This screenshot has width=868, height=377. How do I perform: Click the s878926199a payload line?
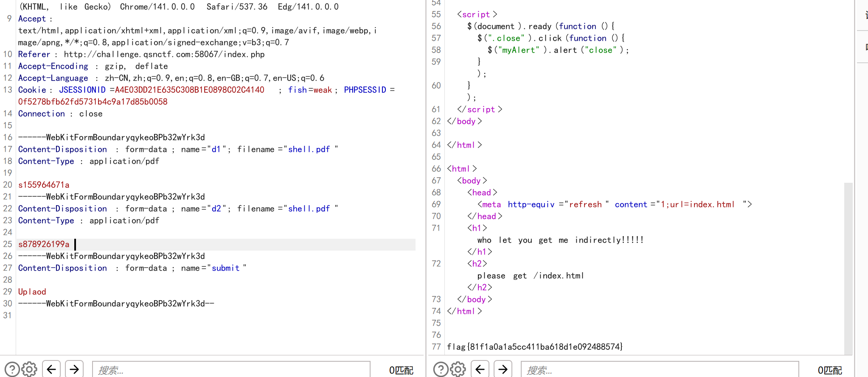[x=44, y=244]
